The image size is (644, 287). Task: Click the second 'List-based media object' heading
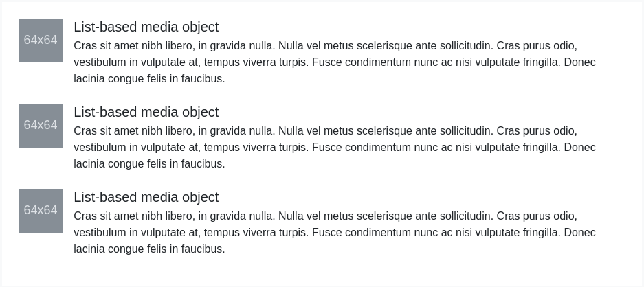coord(146,112)
